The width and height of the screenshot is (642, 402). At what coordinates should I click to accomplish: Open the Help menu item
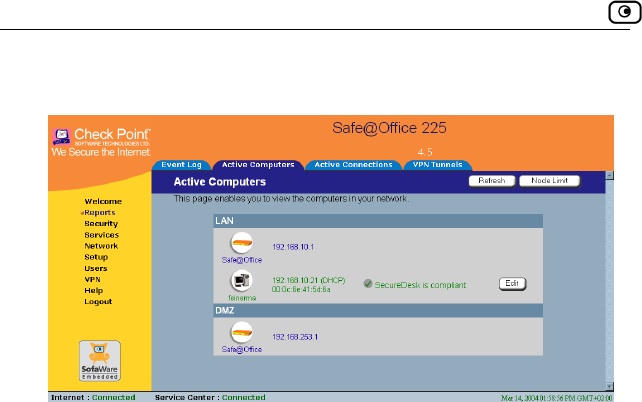[94, 291]
